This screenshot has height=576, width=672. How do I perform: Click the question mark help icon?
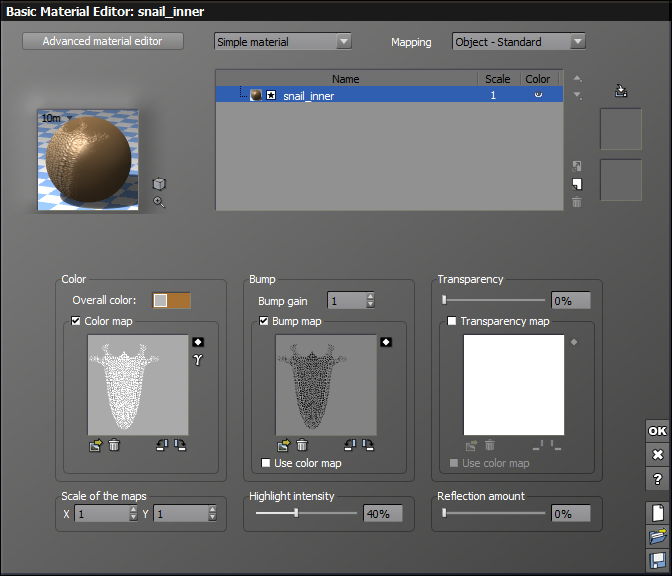click(657, 479)
